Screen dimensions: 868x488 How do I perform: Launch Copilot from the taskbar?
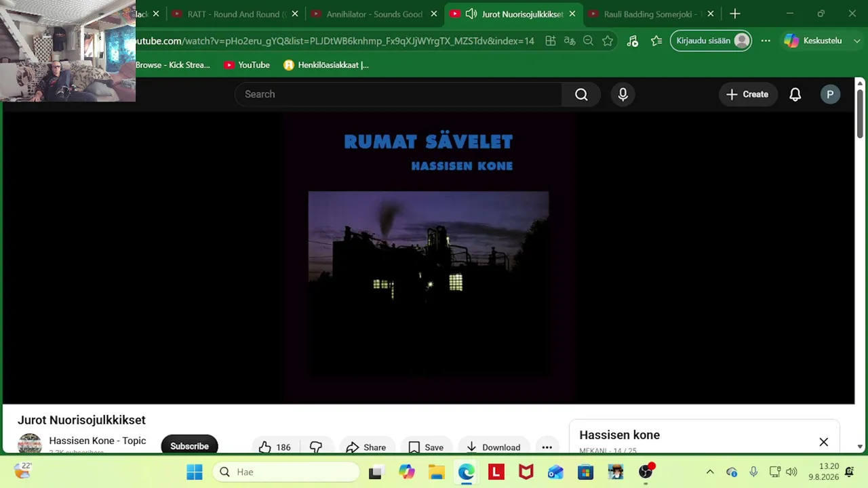(x=406, y=472)
